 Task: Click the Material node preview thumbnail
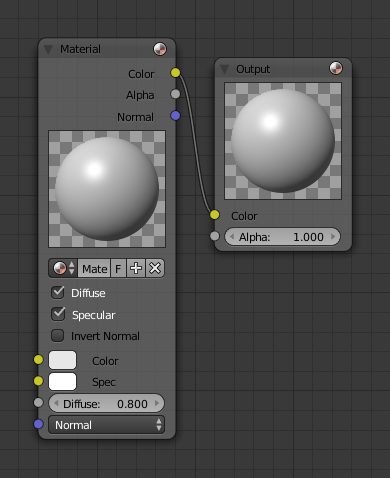point(107,189)
